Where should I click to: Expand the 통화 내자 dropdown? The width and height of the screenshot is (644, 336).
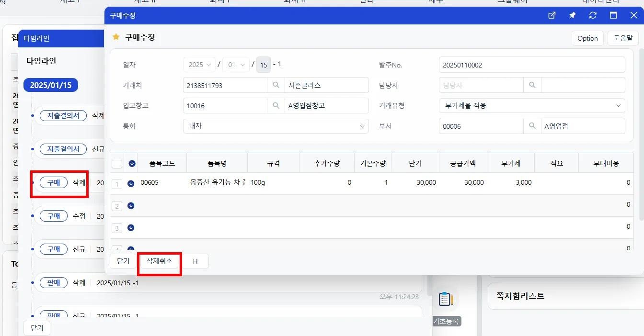point(276,126)
